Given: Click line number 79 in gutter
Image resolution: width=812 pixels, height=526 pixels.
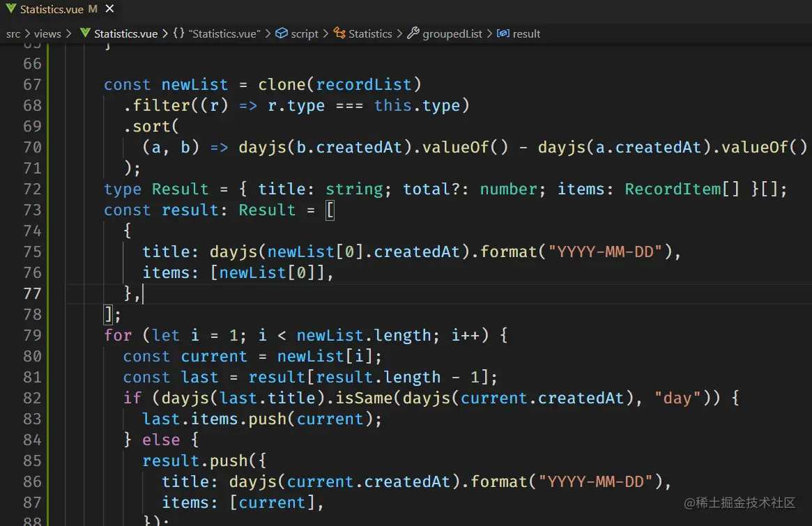Looking at the screenshot, I should pyautogui.click(x=32, y=335).
